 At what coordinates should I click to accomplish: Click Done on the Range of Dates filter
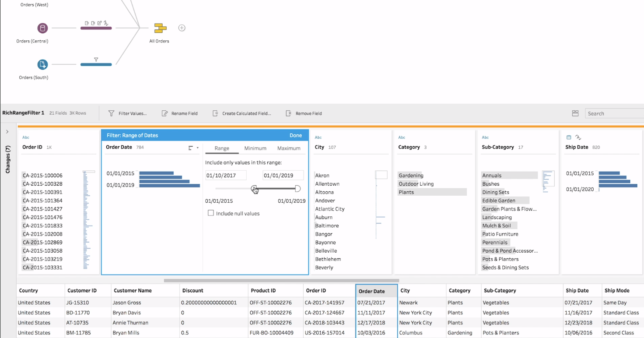click(296, 135)
